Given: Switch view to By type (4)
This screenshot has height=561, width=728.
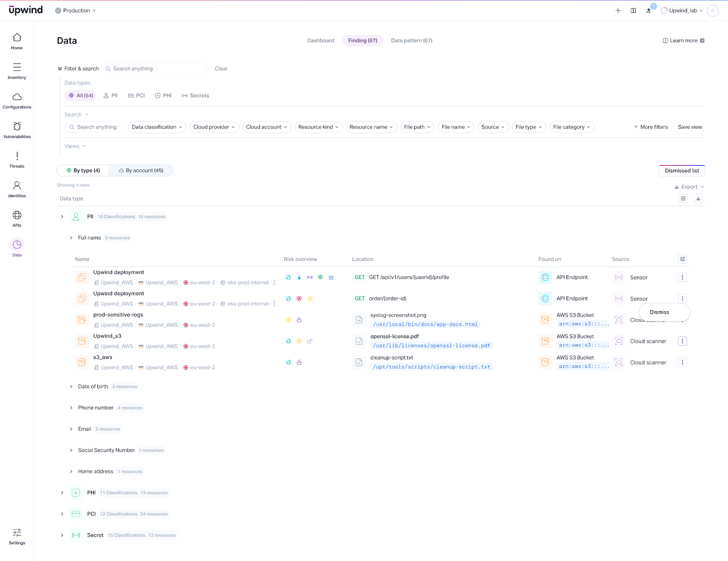Looking at the screenshot, I should (x=83, y=170).
